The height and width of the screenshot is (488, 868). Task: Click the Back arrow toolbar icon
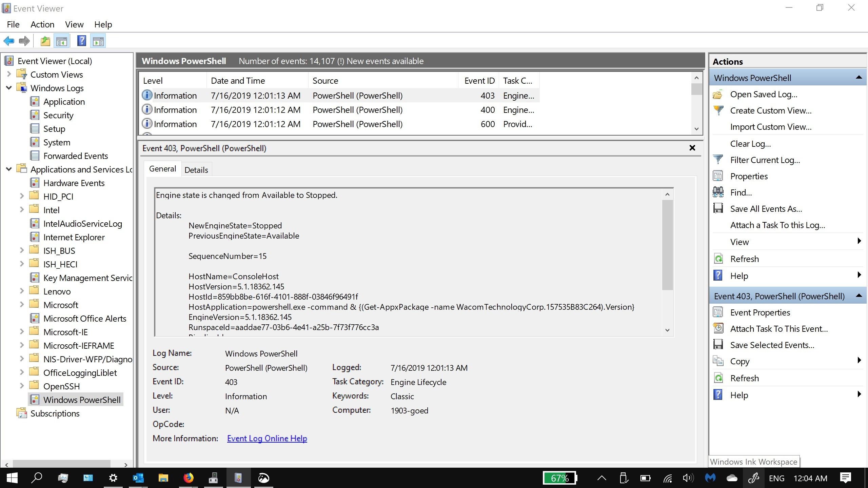coord(9,41)
